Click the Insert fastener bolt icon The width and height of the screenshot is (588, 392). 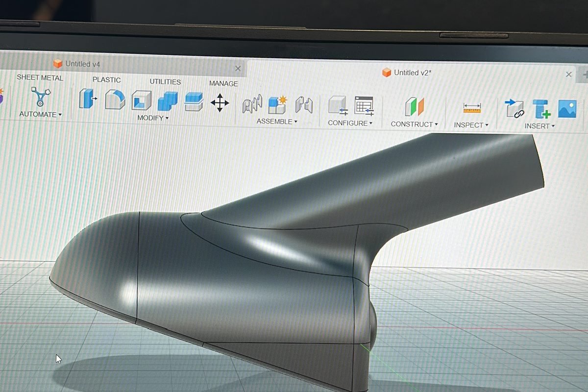point(541,109)
